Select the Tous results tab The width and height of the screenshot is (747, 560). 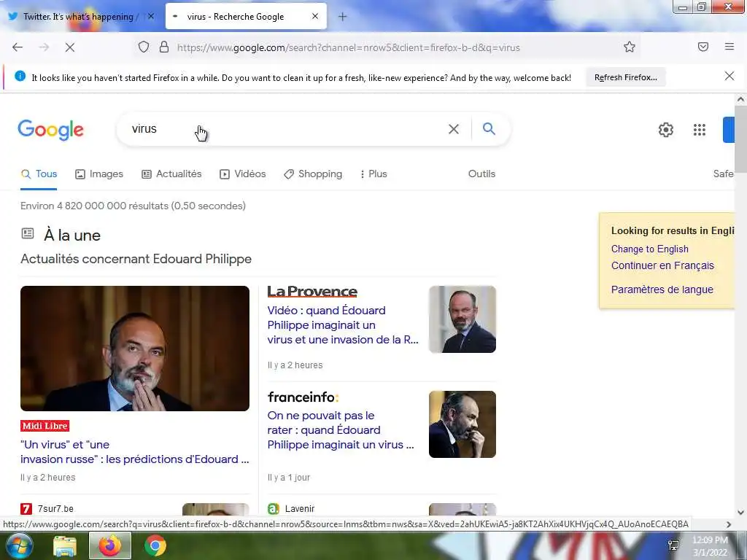(39, 174)
